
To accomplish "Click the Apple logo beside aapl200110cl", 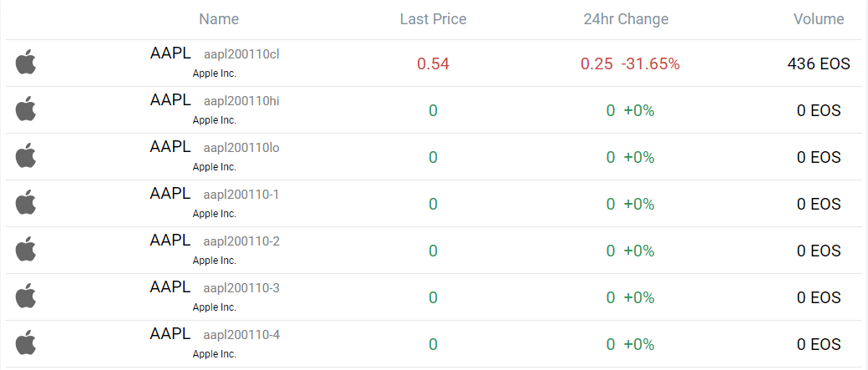I will point(27,62).
